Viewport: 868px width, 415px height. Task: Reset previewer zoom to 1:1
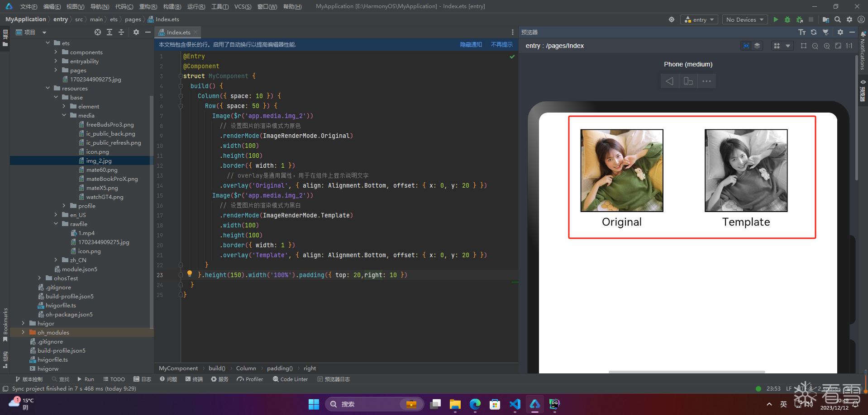coord(849,46)
